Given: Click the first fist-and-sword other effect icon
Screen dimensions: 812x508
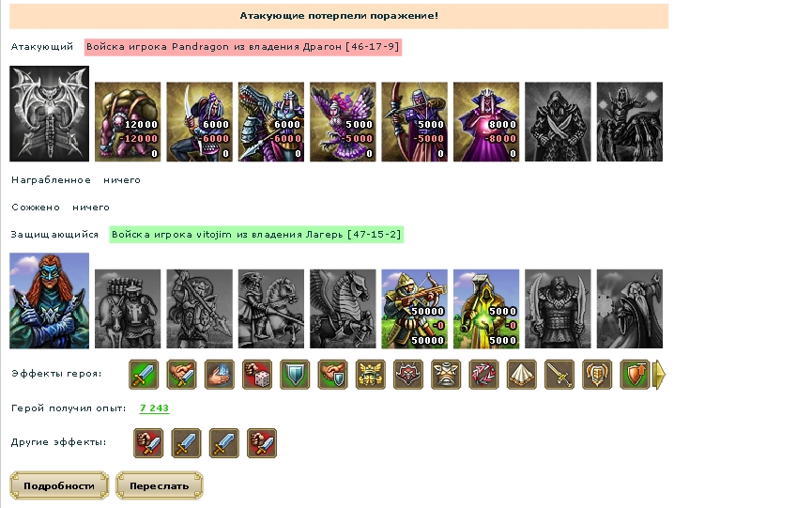Looking at the screenshot, I should click(148, 443).
